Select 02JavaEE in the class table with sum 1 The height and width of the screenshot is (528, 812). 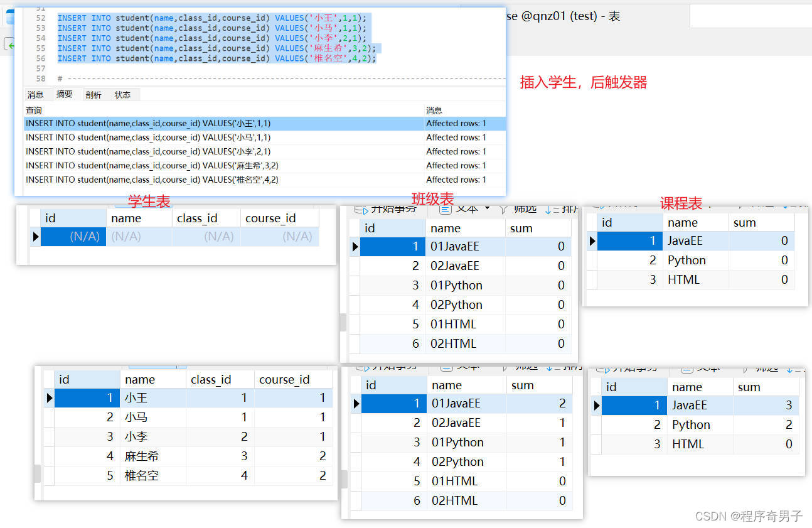click(467, 423)
